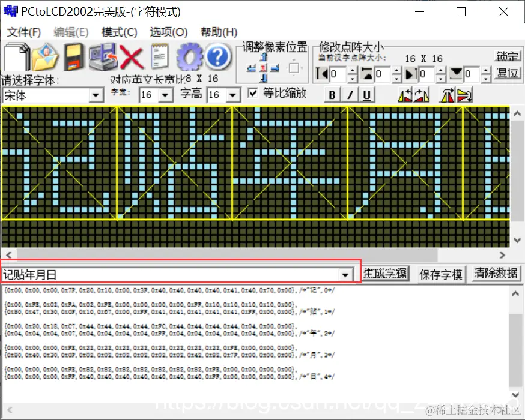
Task: Click the notepad text list icon
Action: click(158, 57)
